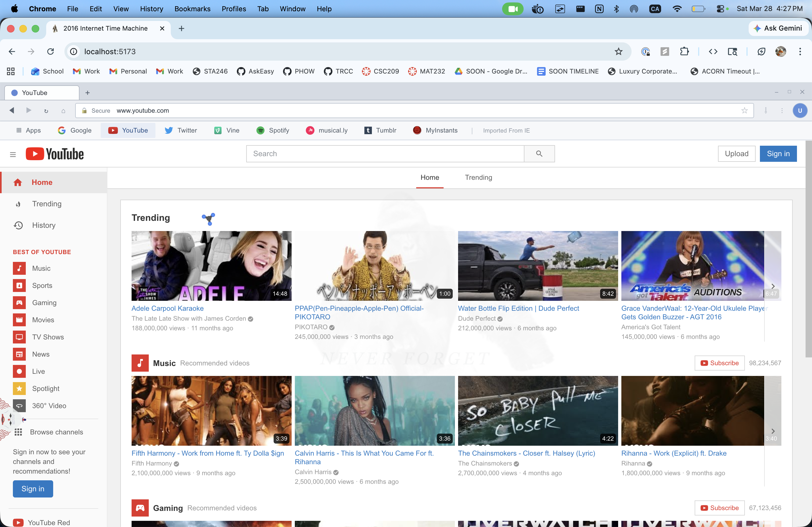The height and width of the screenshot is (527, 812).
Task: Click the YouTube hamburger menu icon
Action: point(13,154)
